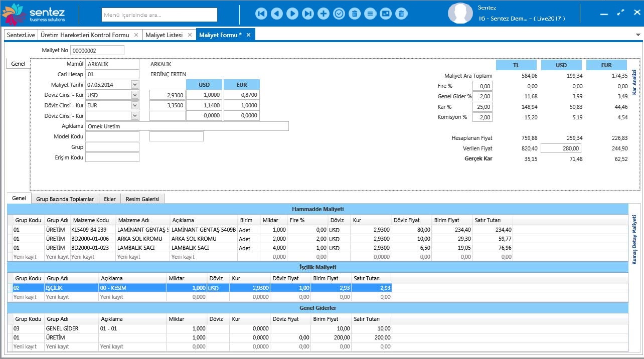This screenshot has height=359, width=644.
Task: Click the Malzeme Kodu column header
Action: [x=92, y=220]
